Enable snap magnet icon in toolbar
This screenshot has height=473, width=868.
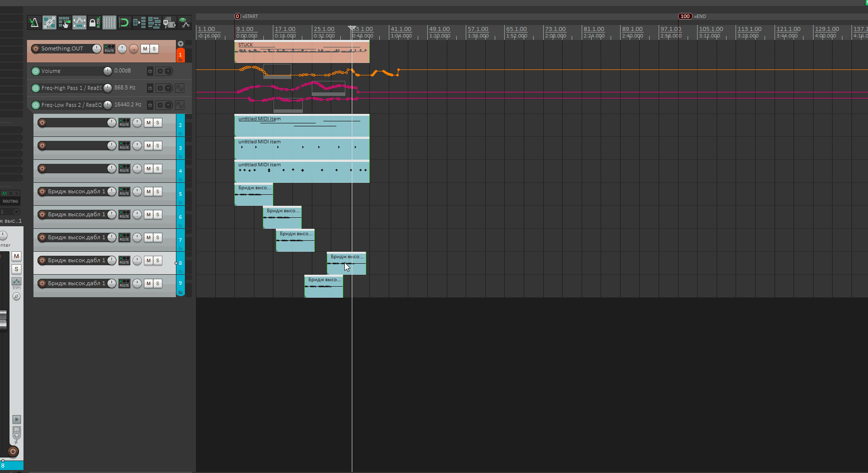pos(124,22)
